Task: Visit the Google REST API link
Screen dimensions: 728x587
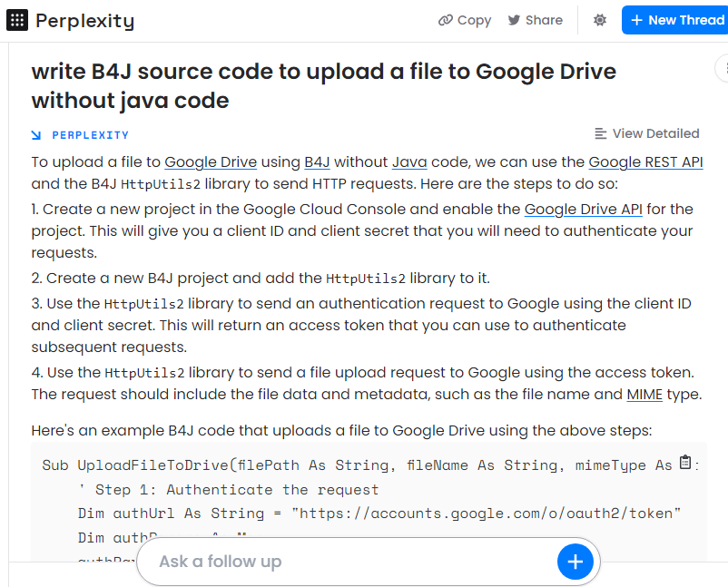Action: 644,161
